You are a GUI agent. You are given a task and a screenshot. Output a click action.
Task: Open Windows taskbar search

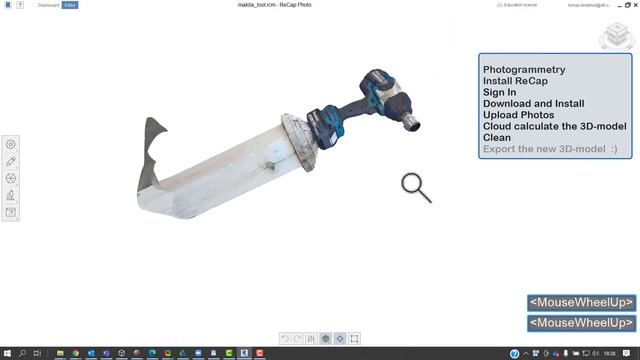click(x=22, y=353)
